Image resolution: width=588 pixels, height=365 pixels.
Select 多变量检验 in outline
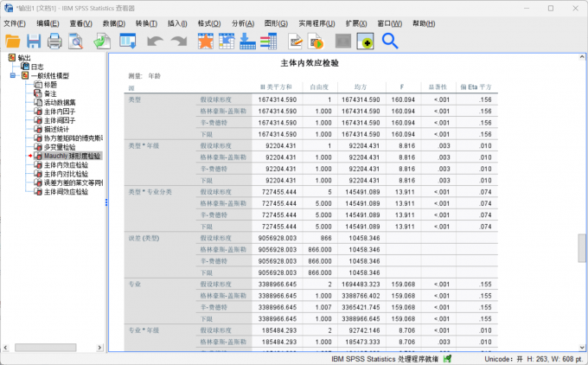coord(60,147)
